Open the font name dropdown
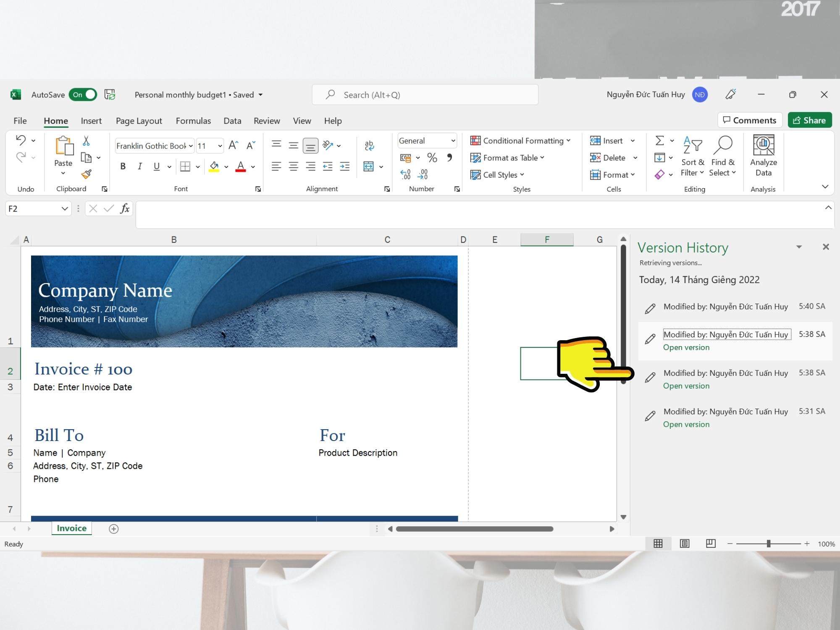The width and height of the screenshot is (840, 630). click(191, 146)
